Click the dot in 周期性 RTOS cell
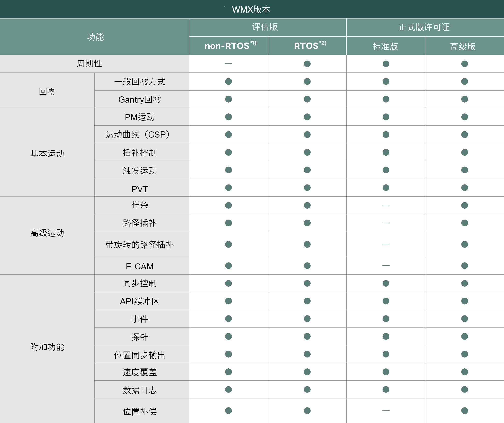 (x=307, y=64)
